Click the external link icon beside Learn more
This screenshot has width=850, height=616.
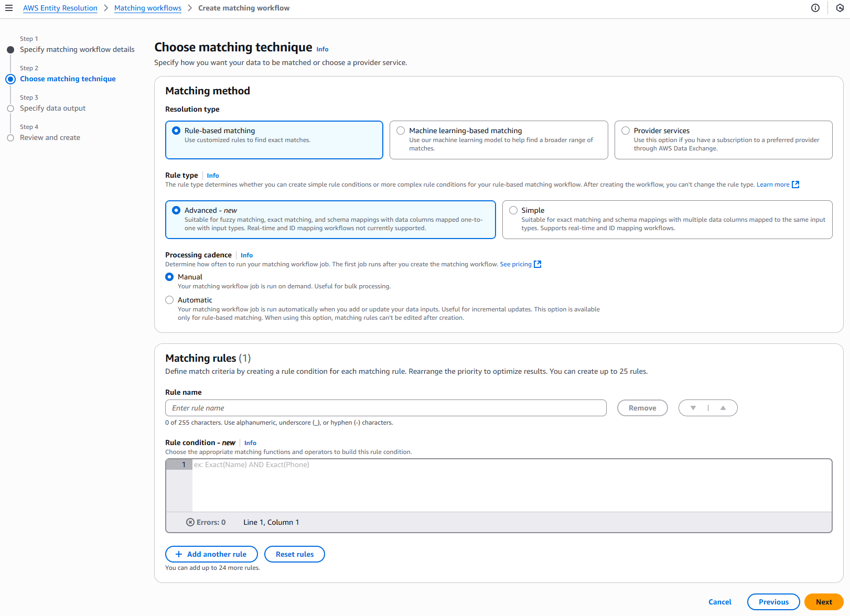tap(796, 185)
